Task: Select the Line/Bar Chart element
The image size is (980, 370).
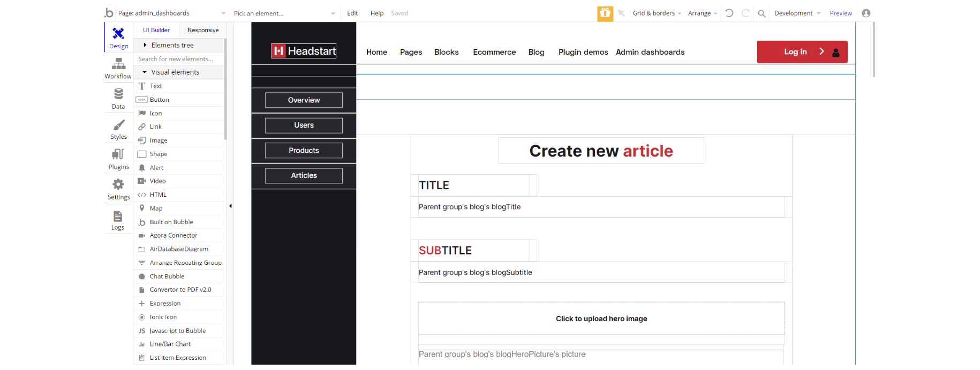Action: pos(179,344)
